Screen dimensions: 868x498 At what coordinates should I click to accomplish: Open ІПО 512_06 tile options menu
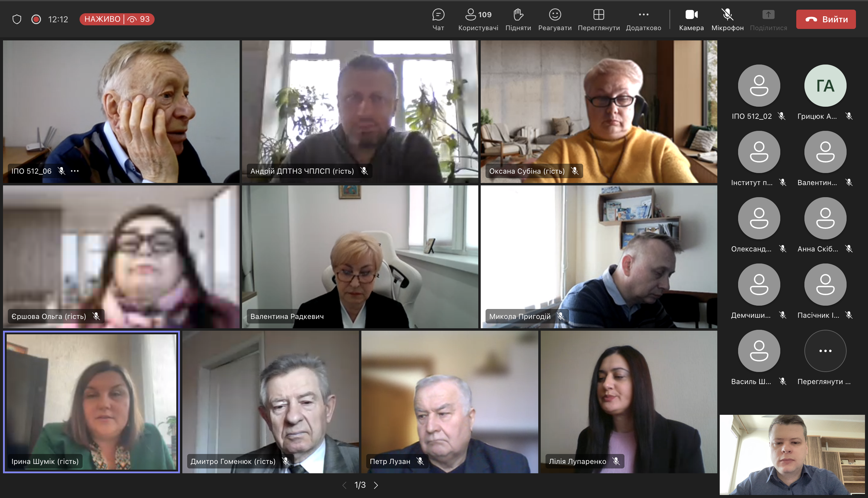coord(75,171)
